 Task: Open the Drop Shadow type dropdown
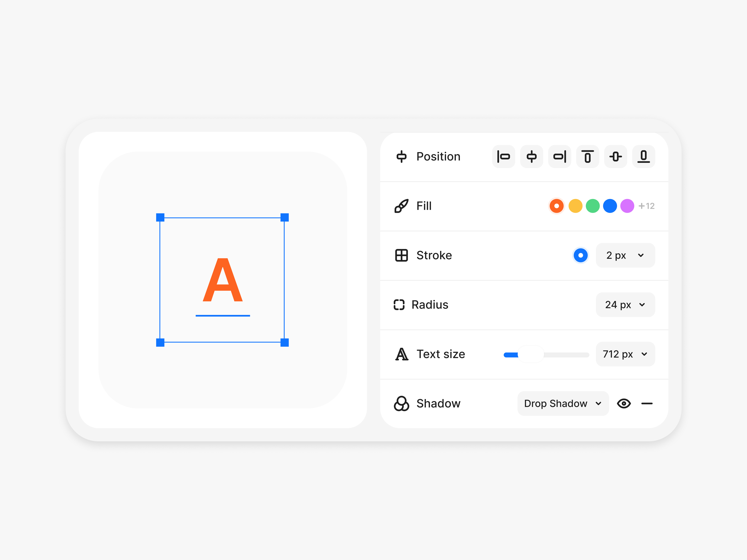(563, 403)
